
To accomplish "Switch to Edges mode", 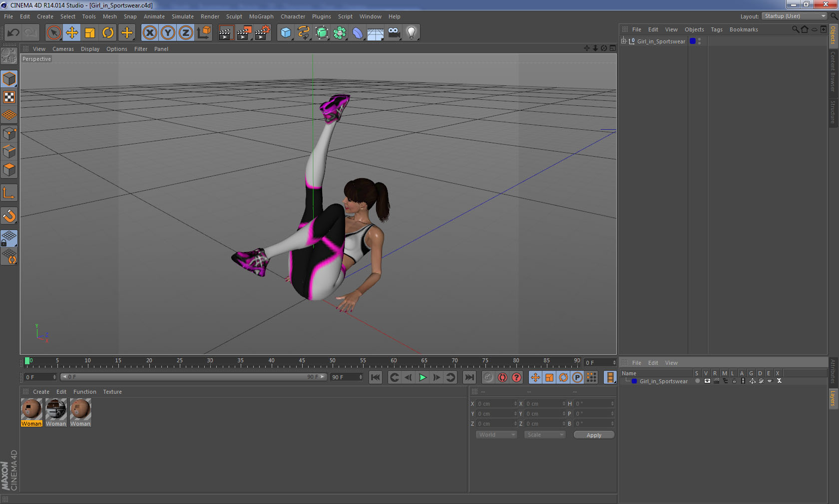I will click(9, 151).
